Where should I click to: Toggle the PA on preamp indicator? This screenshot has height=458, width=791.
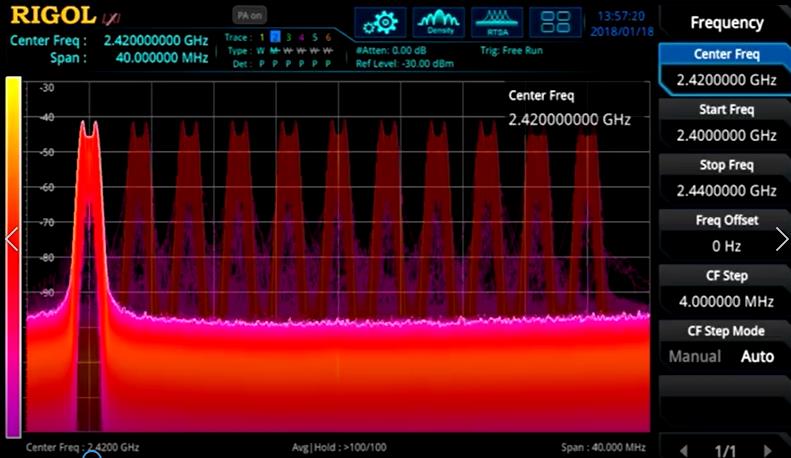coord(249,15)
